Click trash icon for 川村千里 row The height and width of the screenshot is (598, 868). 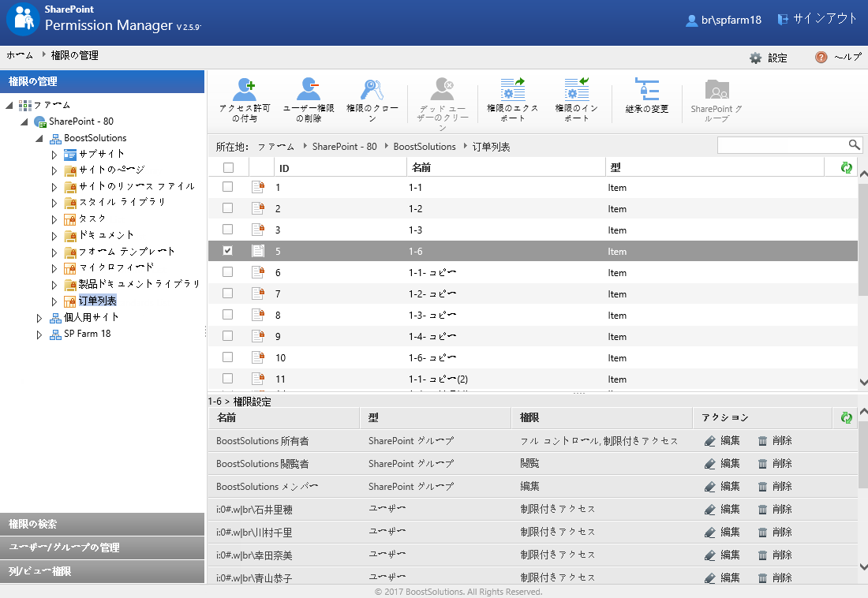(762, 533)
